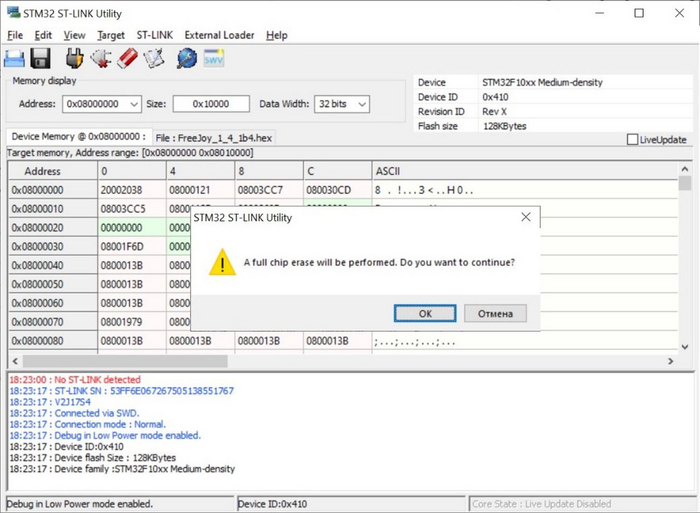Close the chip erase dialog
700x513 pixels.
[x=525, y=217]
